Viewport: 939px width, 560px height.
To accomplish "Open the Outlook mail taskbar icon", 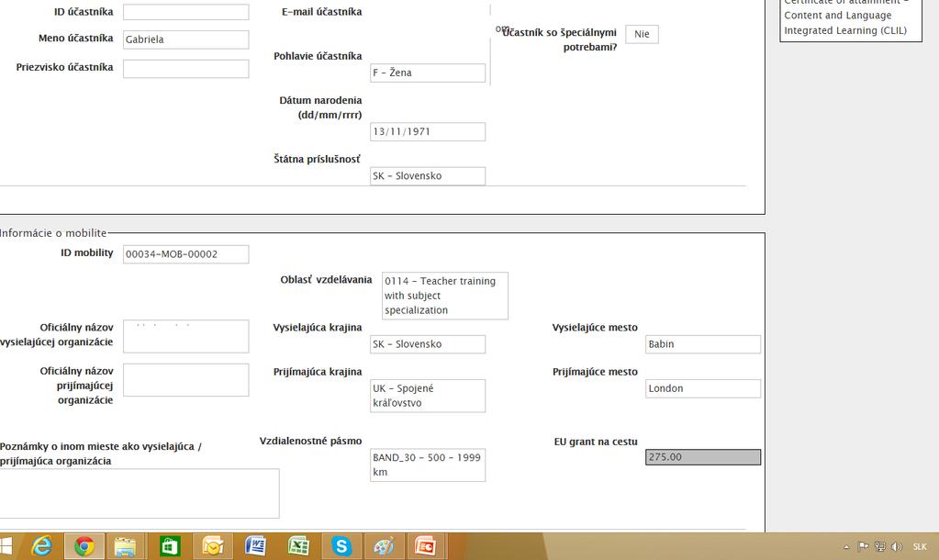I will point(213,546).
